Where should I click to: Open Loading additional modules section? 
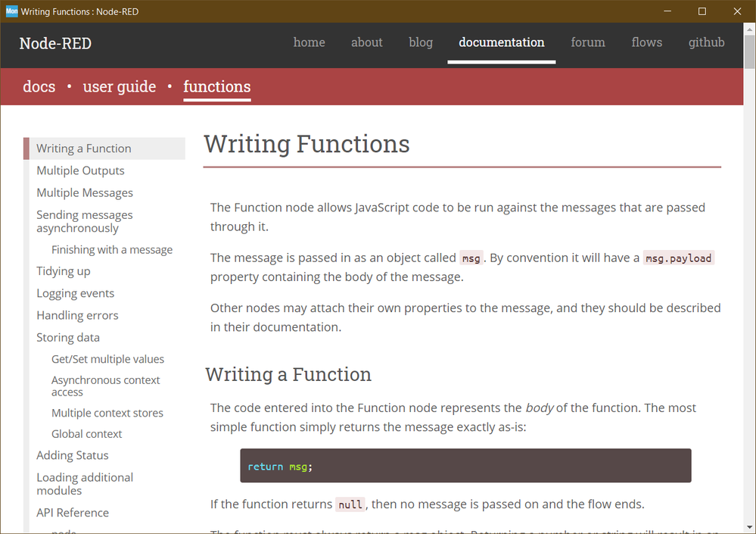coord(84,484)
